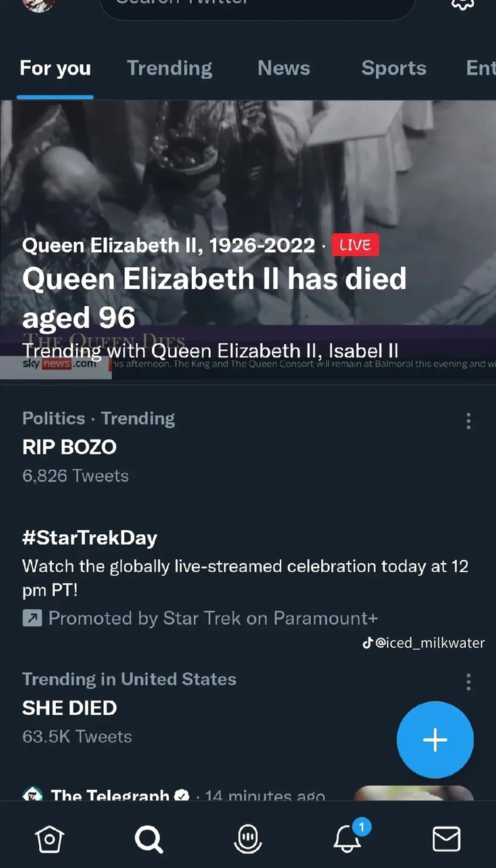Compose a new tweet with the plus button
This screenshot has height=868, width=496.
[435, 740]
